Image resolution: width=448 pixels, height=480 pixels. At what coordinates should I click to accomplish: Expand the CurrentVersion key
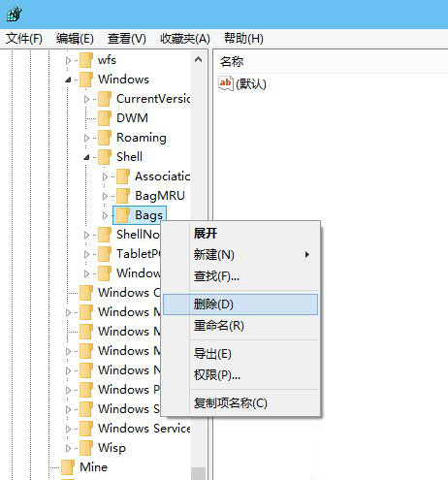pyautogui.click(x=86, y=99)
